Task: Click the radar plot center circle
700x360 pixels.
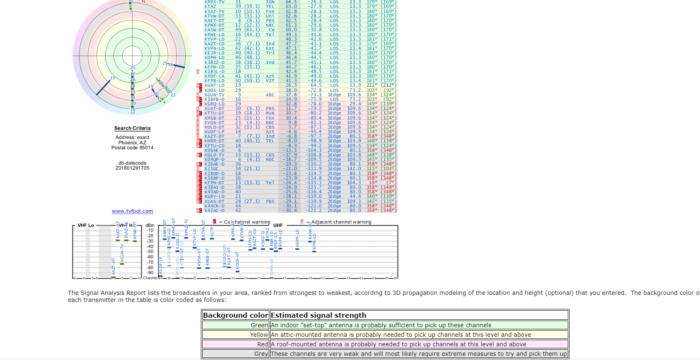Action: 132,56
